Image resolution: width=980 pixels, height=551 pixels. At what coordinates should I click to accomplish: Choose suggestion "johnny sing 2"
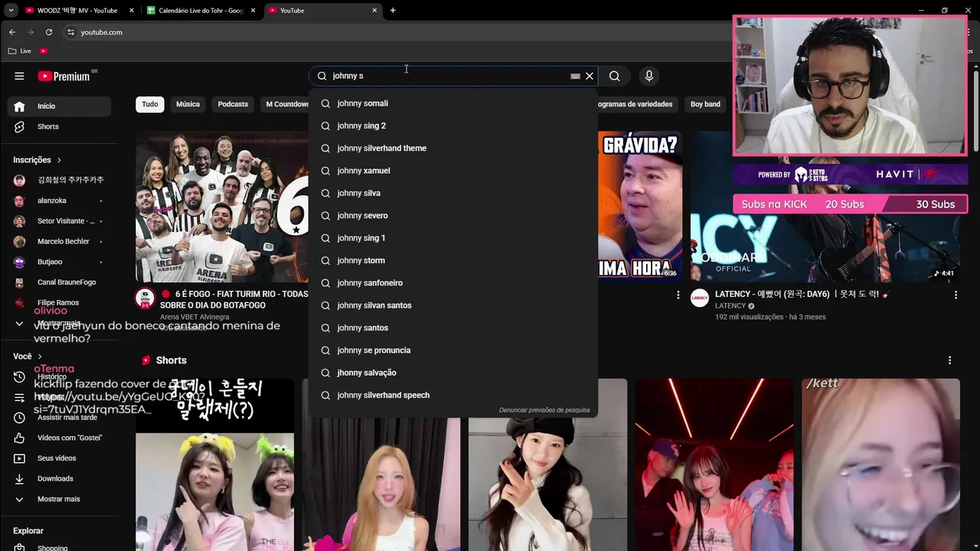click(453, 126)
